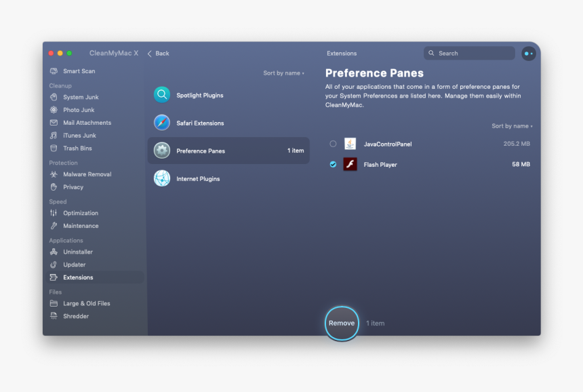Image resolution: width=583 pixels, height=392 pixels.
Task: Click the Privacy label in sidebar
Action: click(73, 187)
